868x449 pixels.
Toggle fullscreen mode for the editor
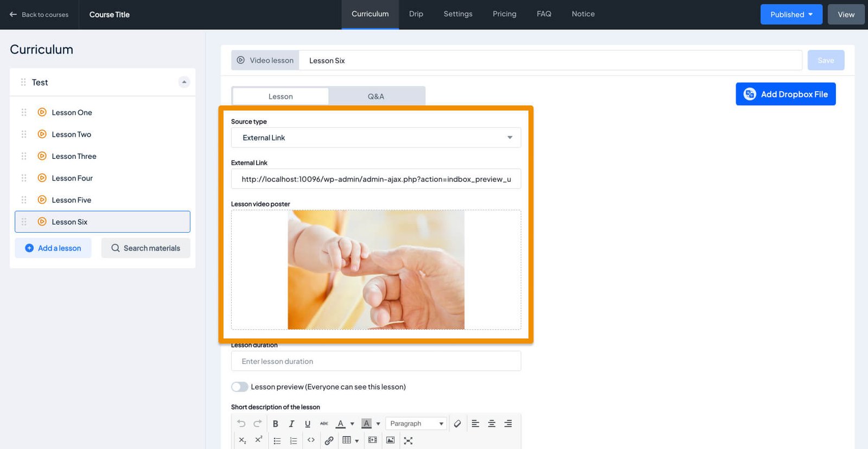pyautogui.click(x=409, y=440)
